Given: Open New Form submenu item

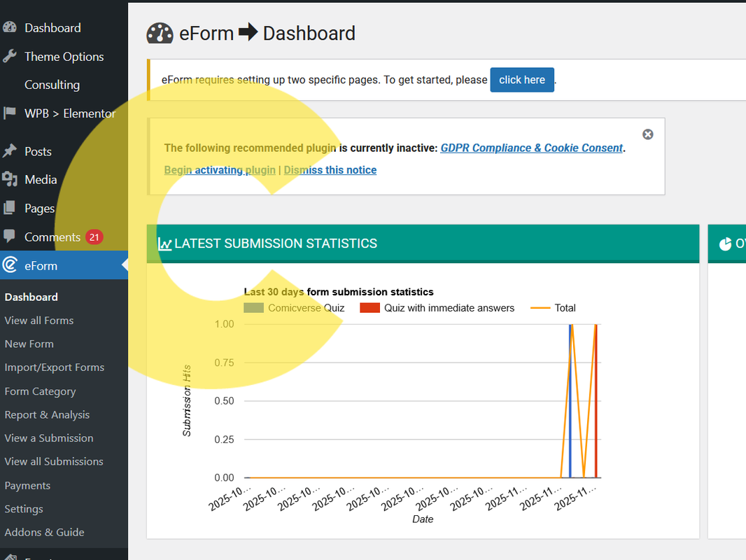Looking at the screenshot, I should click(x=29, y=344).
